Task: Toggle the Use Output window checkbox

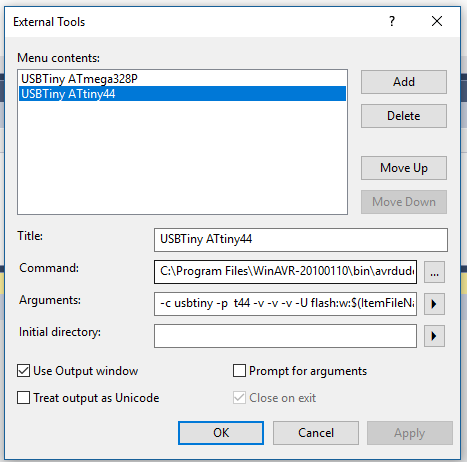Action: pyautogui.click(x=24, y=371)
